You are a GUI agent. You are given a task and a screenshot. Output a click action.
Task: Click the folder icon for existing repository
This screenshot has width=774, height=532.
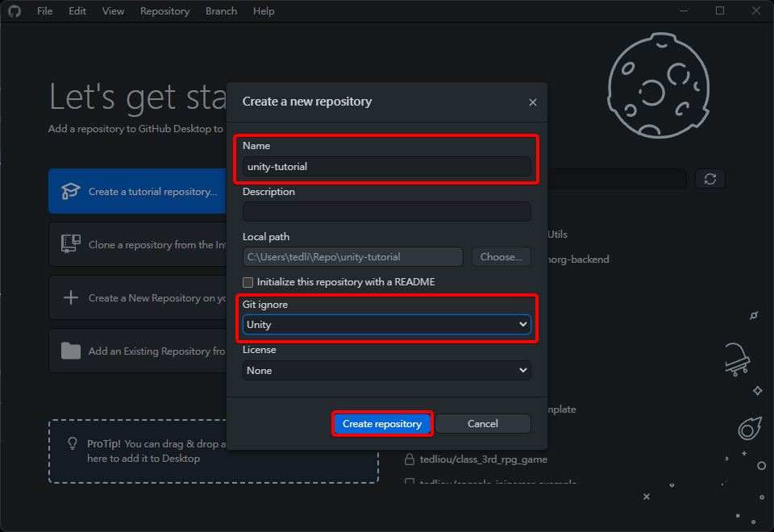point(71,351)
